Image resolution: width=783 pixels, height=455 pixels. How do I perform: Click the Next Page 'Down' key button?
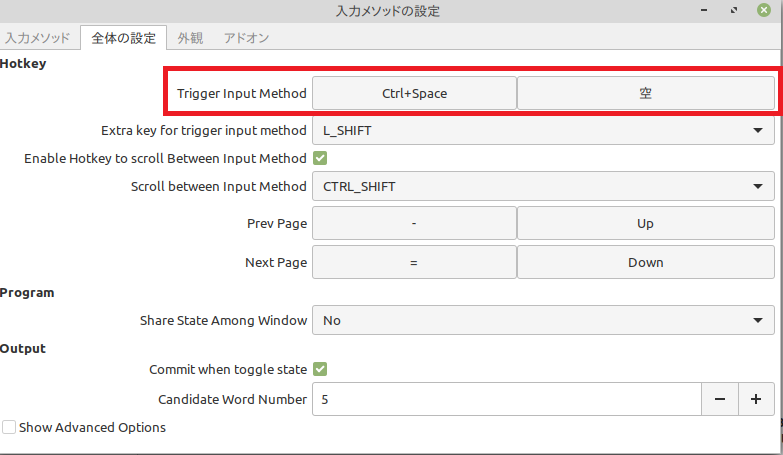pos(645,262)
